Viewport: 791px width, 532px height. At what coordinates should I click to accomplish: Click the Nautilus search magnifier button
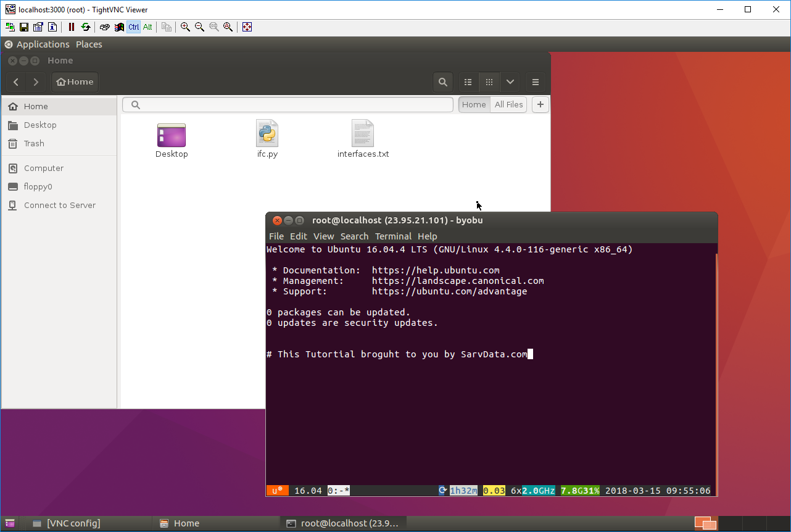(442, 82)
